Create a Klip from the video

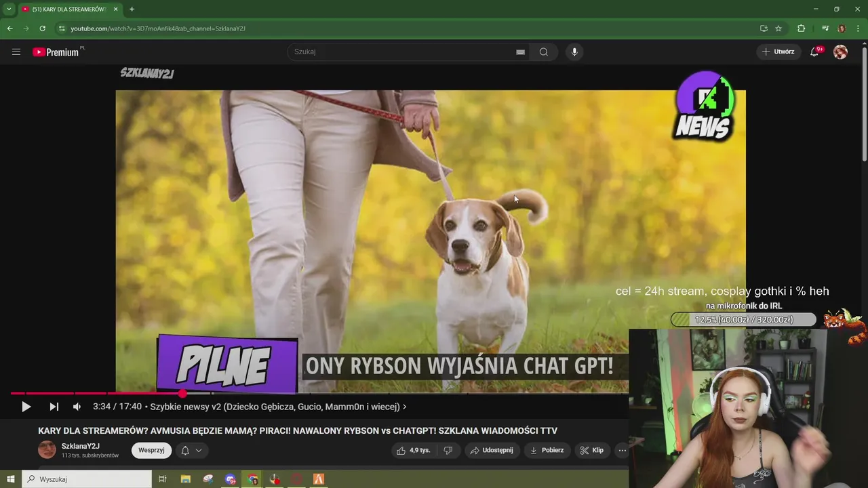[x=592, y=450]
